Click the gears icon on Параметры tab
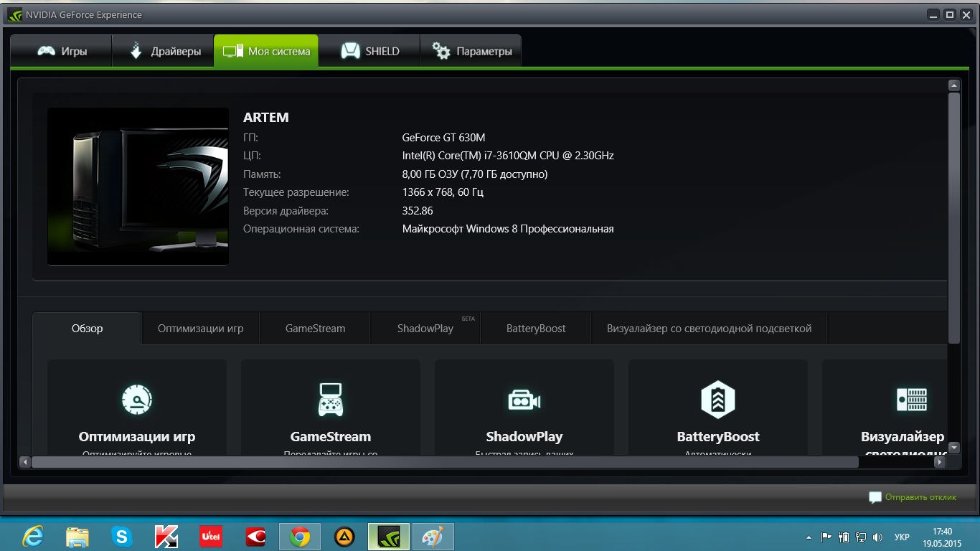This screenshot has width=980, height=551. tap(441, 51)
